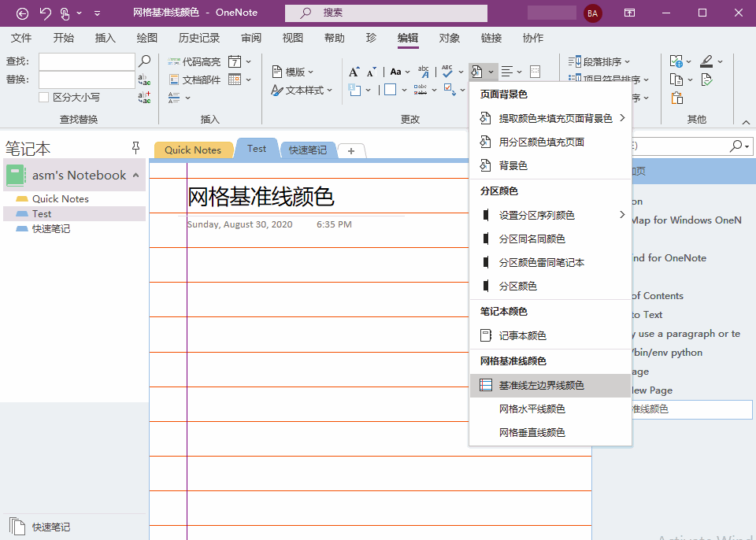
Task: Click the page background color paint icon
Action: point(476,72)
